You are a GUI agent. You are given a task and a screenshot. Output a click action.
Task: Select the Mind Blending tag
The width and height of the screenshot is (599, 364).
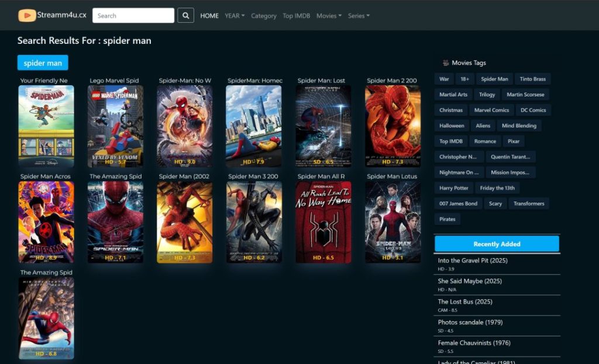[519, 126]
